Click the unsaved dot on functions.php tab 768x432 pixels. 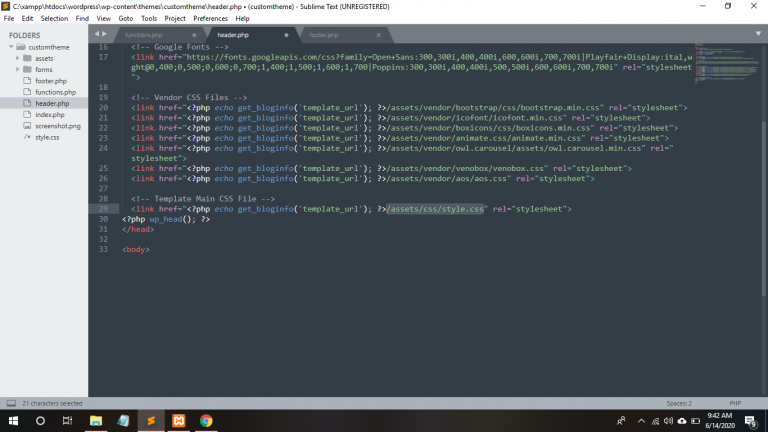[194, 35]
